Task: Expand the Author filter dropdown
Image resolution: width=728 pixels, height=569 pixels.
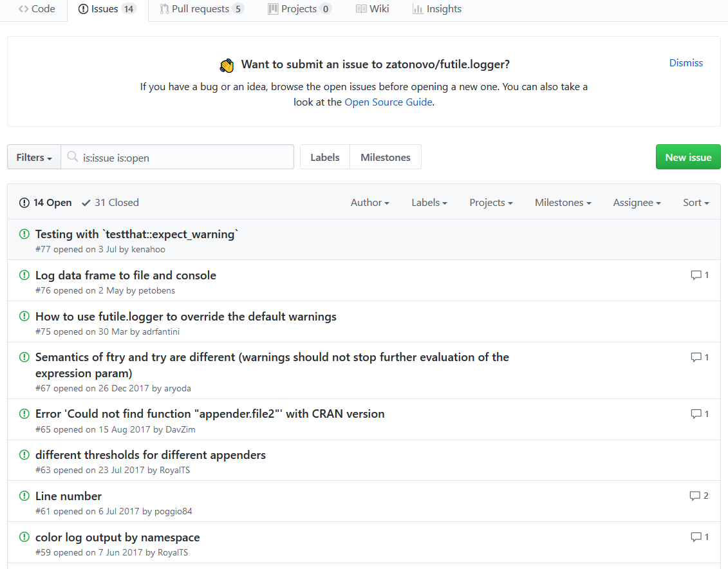Action: click(x=369, y=202)
